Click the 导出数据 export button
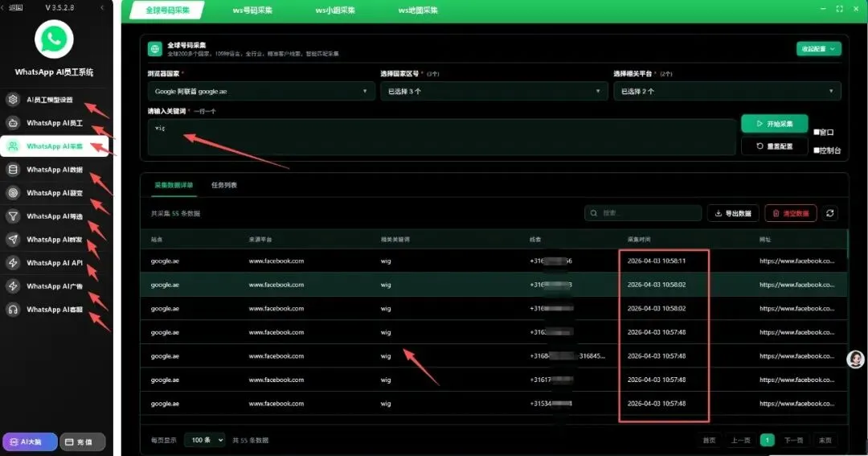868x456 pixels. [x=733, y=213]
